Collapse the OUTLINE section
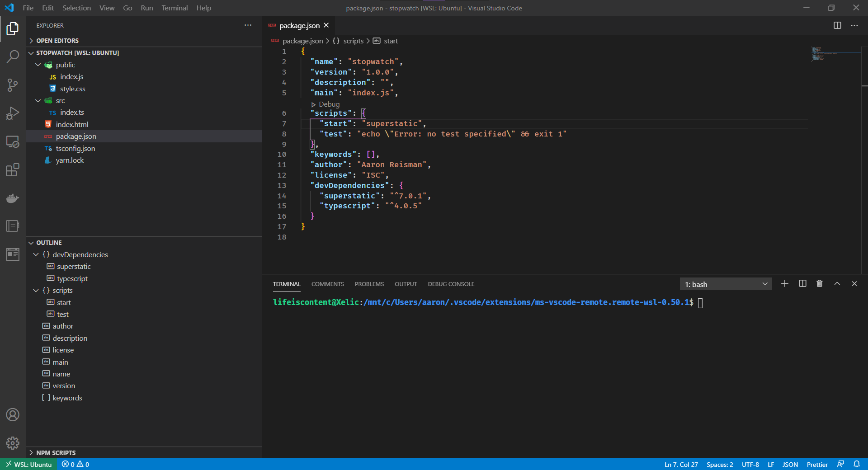The image size is (868, 470). tap(48, 242)
